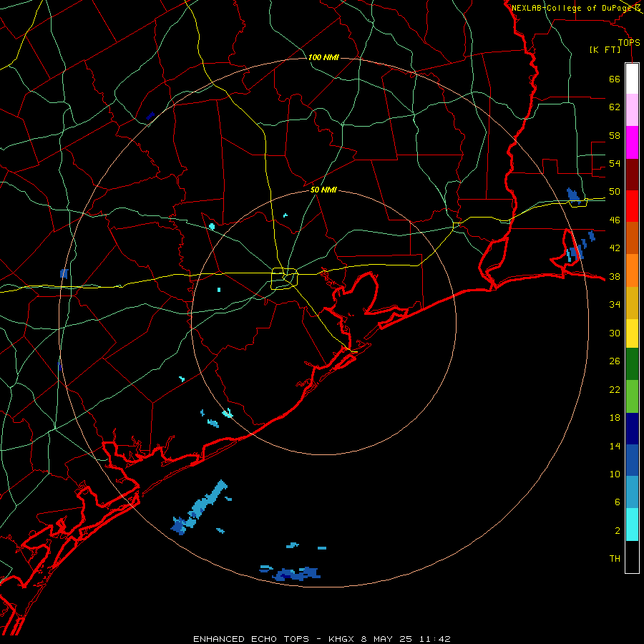The width and height of the screenshot is (644, 644).
Task: Click the 46 scale label
Action: tap(615, 220)
